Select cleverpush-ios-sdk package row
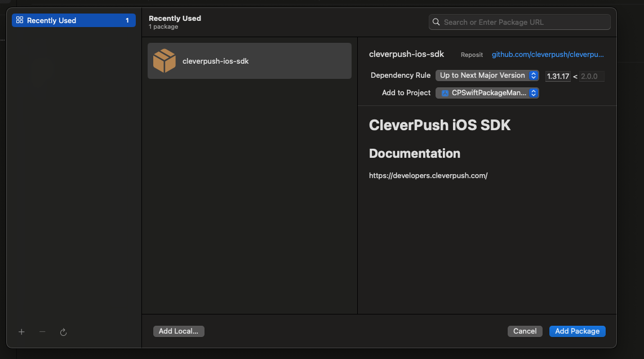The image size is (644, 359). [x=249, y=61]
